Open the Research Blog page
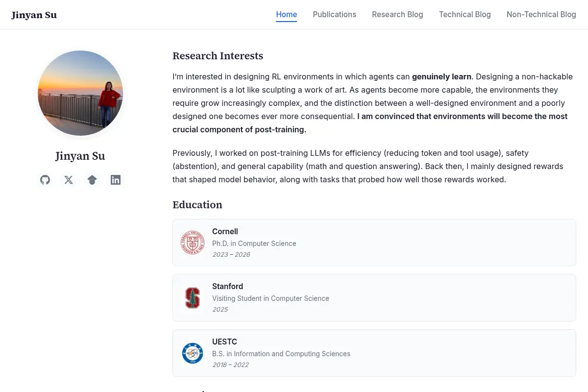 [397, 15]
